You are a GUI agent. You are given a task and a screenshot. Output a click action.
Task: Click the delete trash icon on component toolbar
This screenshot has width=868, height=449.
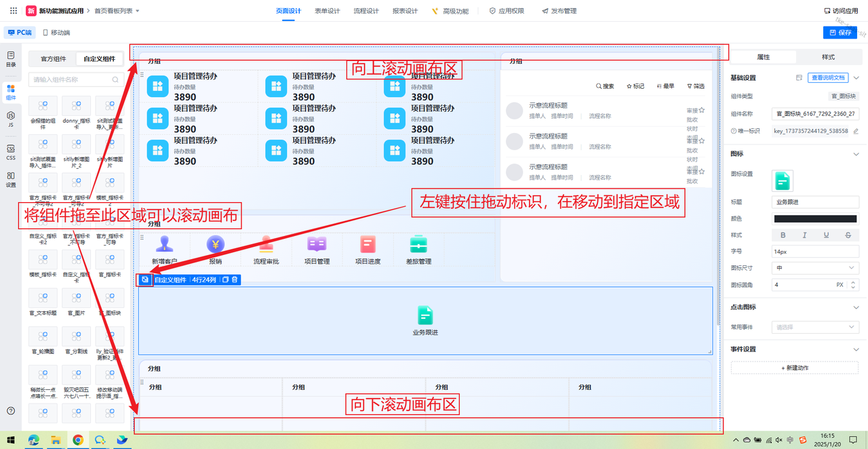[x=235, y=279]
